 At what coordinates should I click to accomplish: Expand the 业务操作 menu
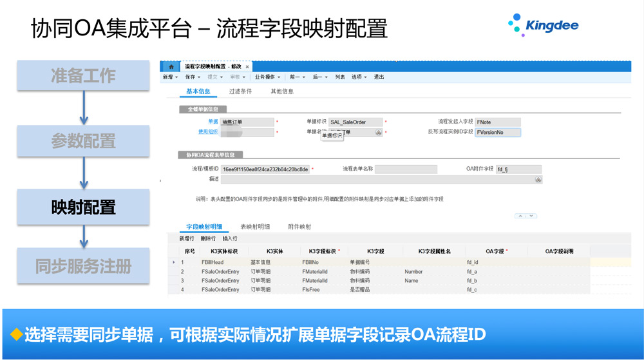click(x=268, y=77)
